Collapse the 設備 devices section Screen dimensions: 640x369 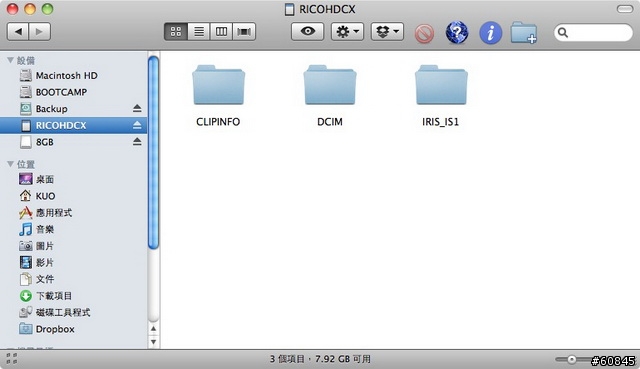11,60
